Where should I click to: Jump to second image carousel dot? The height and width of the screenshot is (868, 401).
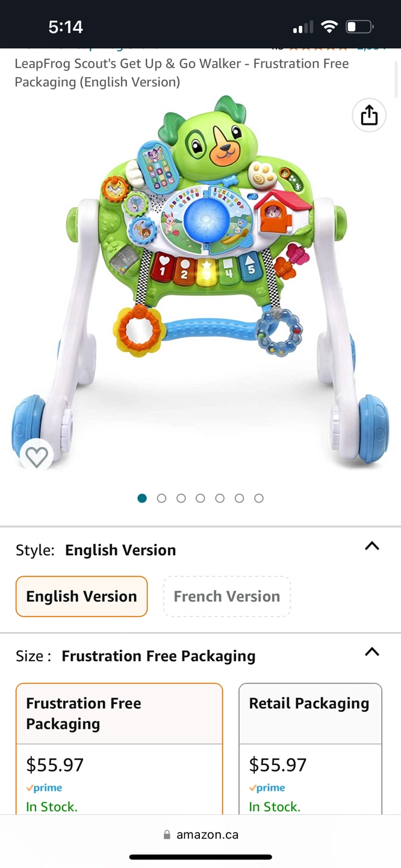[161, 498]
